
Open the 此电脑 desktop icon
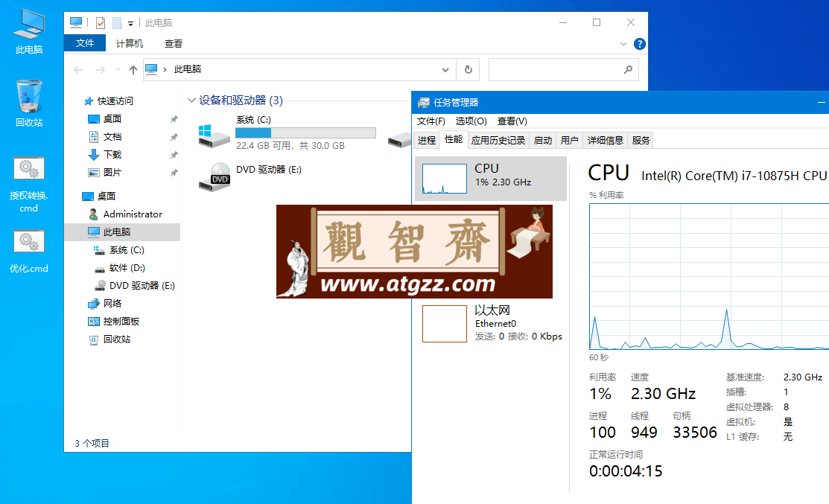[29, 32]
